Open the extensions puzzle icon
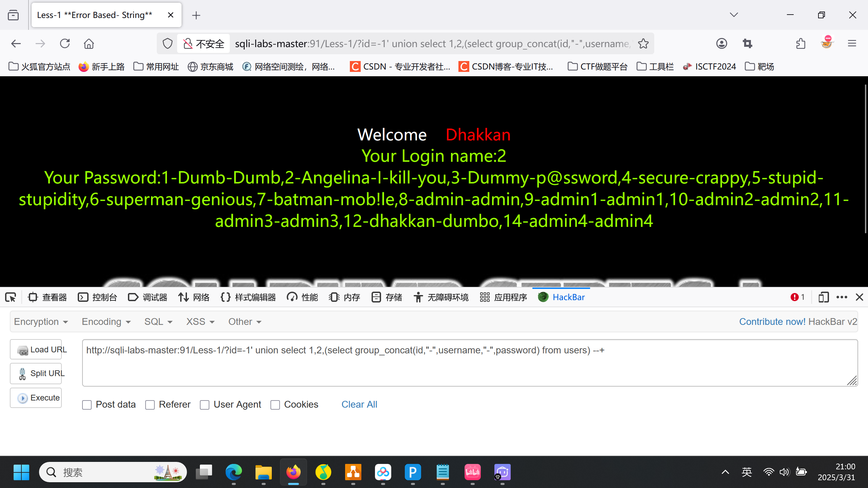The width and height of the screenshot is (868, 488). point(800,43)
